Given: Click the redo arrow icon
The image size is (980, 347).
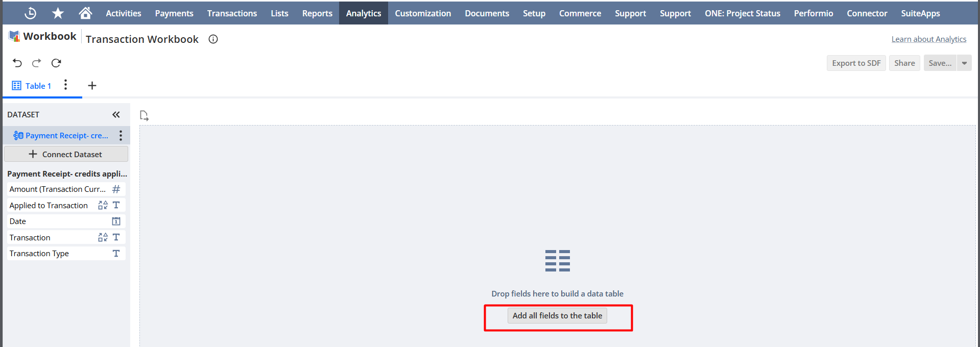Looking at the screenshot, I should coord(36,63).
